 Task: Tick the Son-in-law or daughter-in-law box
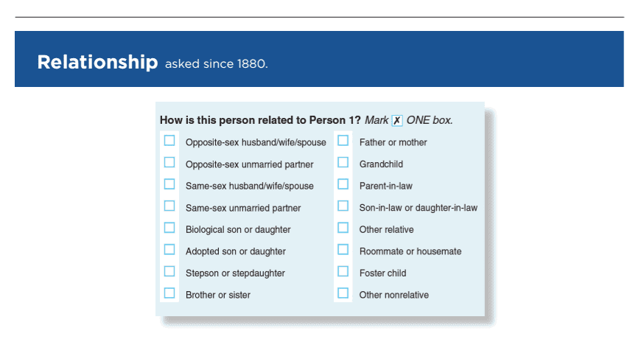point(343,206)
